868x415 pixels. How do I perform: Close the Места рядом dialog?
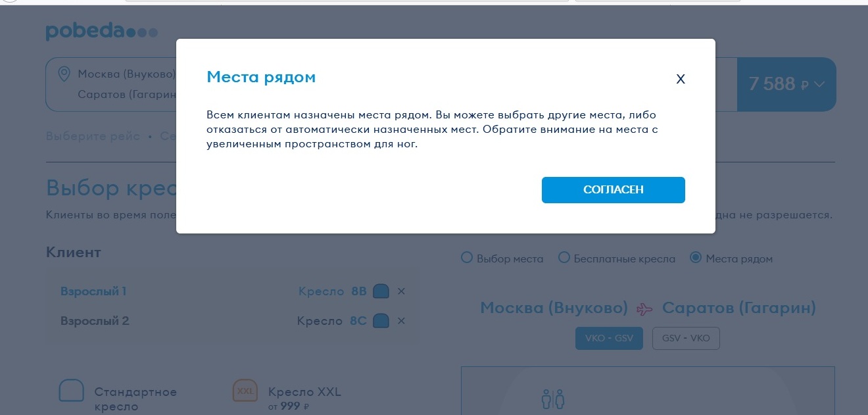(681, 80)
